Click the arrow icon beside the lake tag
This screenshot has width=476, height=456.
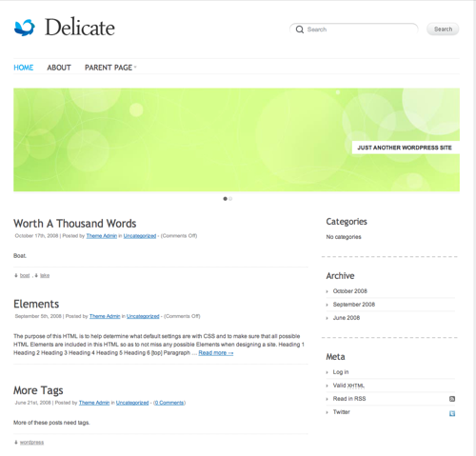click(36, 275)
